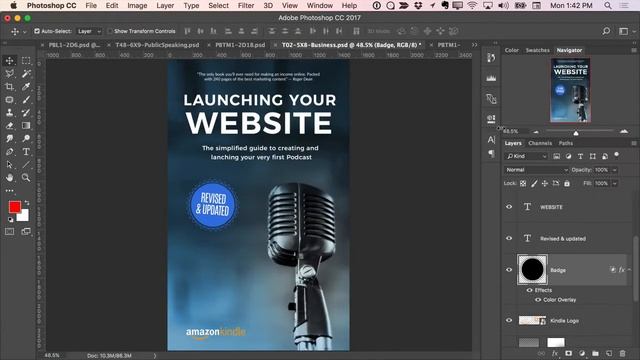Open Edit Toolbar three-dots icon

tap(9, 191)
